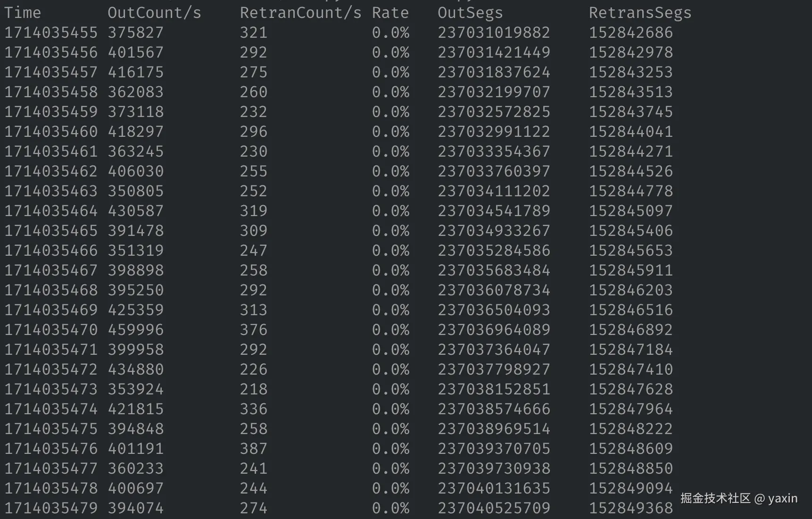Select RetransSegs value 152844041
This screenshot has width=812, height=519.
click(x=631, y=132)
